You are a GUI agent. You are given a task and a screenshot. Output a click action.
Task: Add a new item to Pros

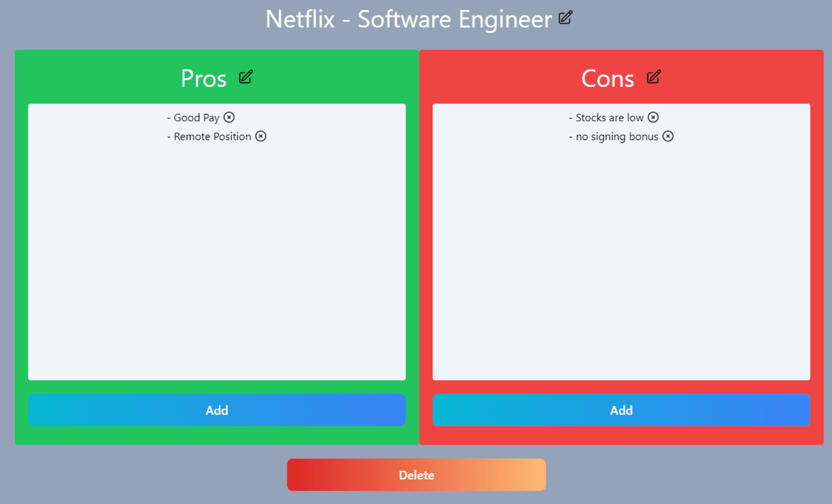click(217, 410)
